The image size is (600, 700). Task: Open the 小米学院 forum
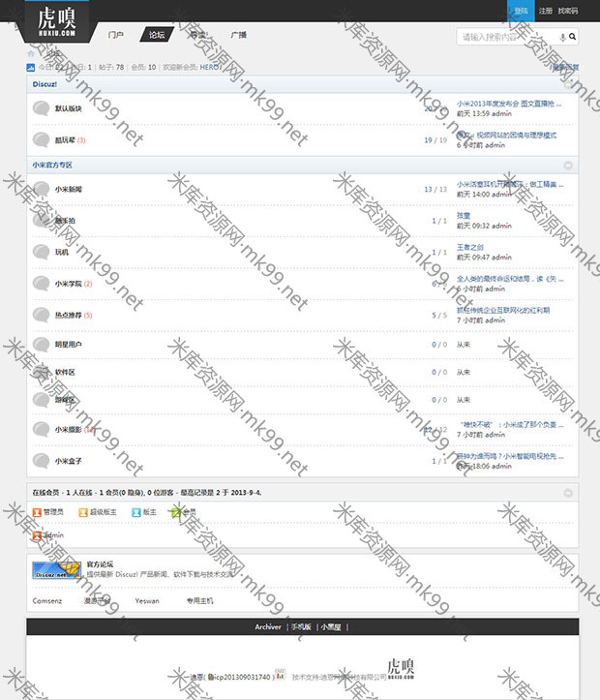69,284
